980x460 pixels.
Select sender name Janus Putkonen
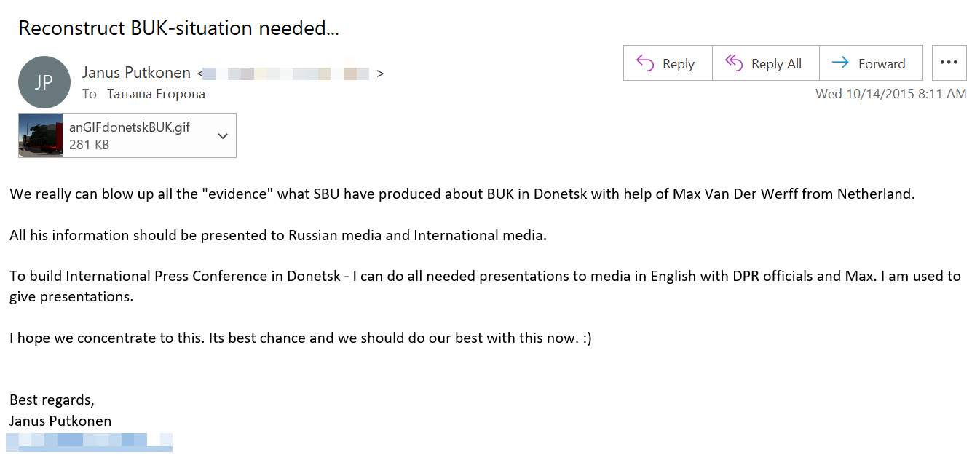(136, 73)
